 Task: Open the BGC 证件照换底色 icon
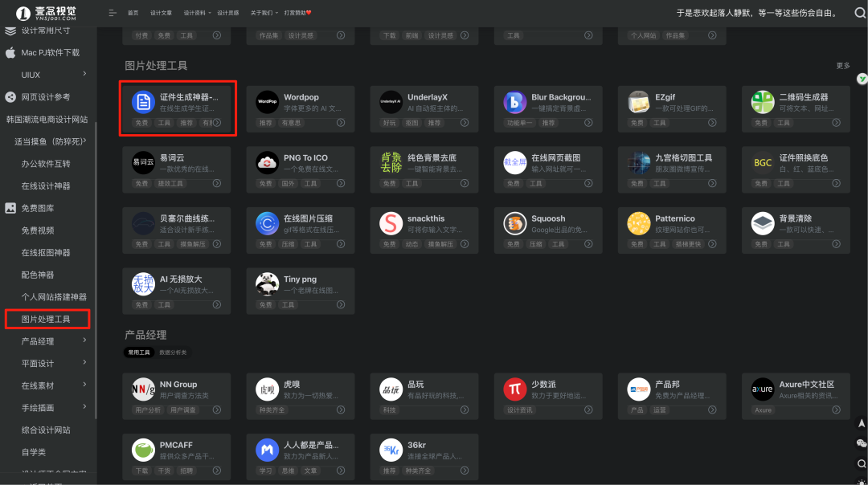pos(763,162)
